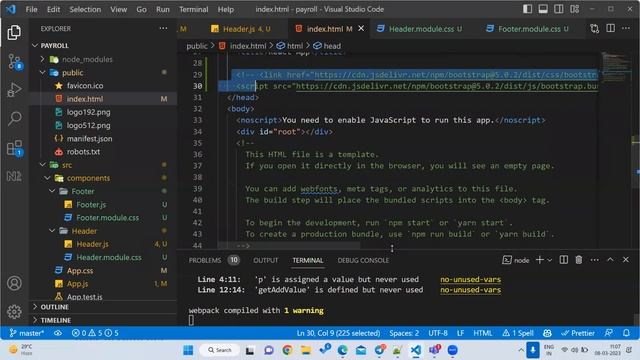
Task: Click Explorer's more actions ellipsis
Action: pyautogui.click(x=163, y=29)
